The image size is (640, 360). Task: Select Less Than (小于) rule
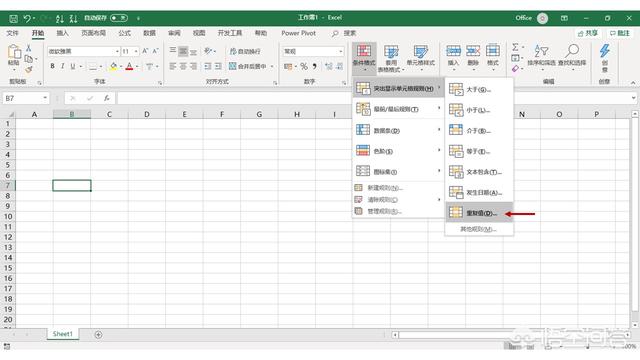point(479,110)
